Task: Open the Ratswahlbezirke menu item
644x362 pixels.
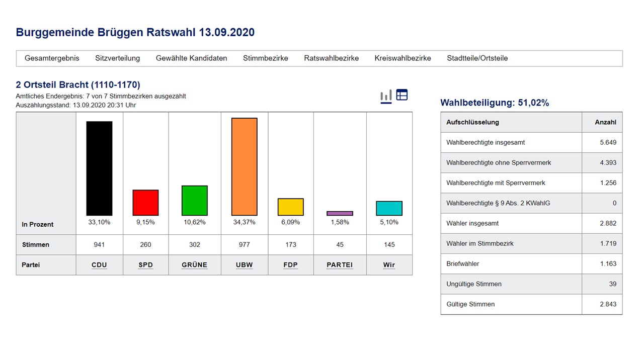Action: pos(331,58)
